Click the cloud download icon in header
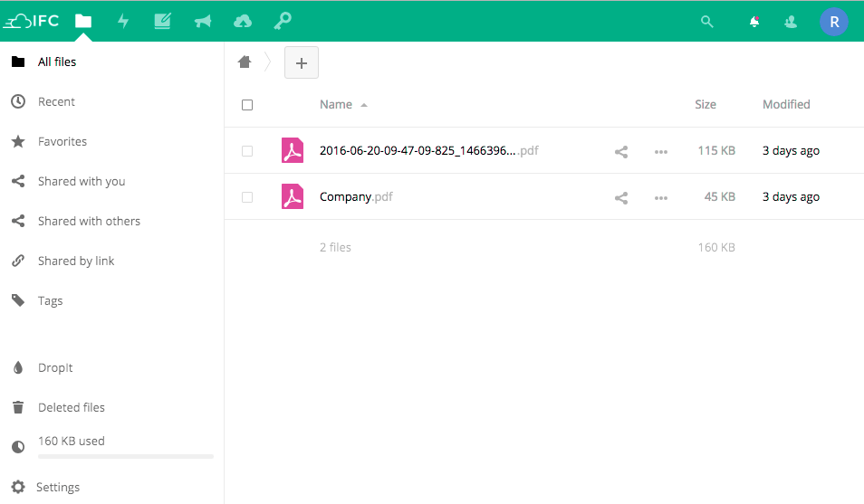The image size is (864, 504). 243,21
